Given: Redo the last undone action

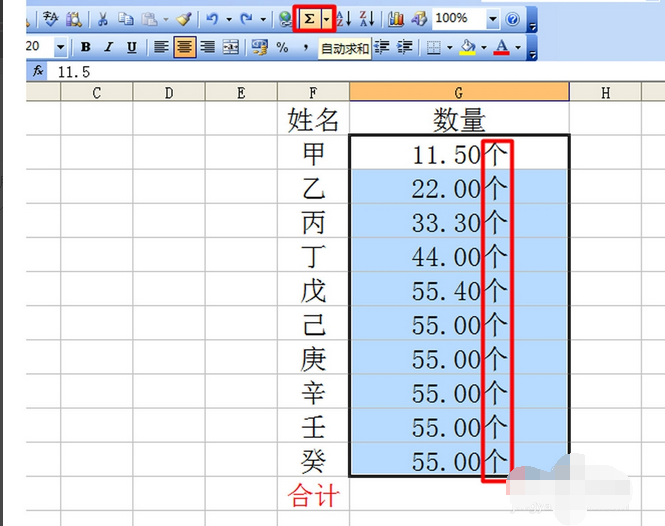Looking at the screenshot, I should [246, 19].
